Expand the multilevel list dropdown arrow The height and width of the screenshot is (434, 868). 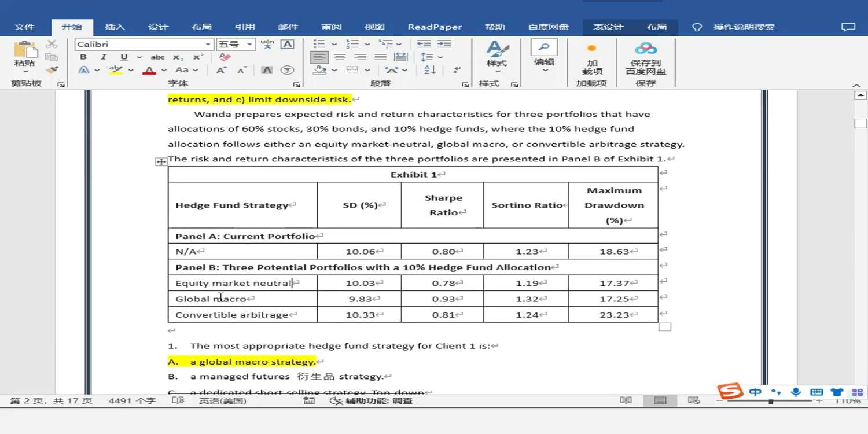click(400, 44)
